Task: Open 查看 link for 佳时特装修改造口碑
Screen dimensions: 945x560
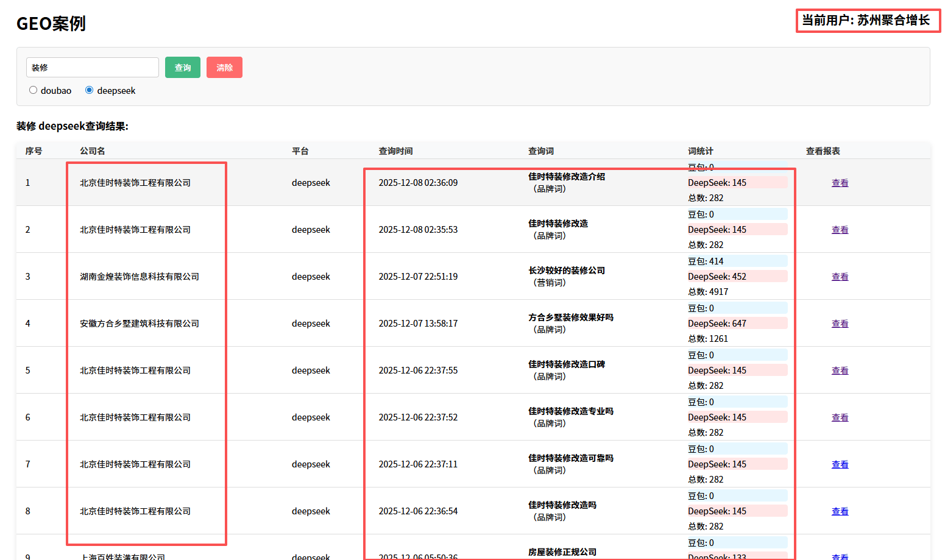Action: [840, 370]
